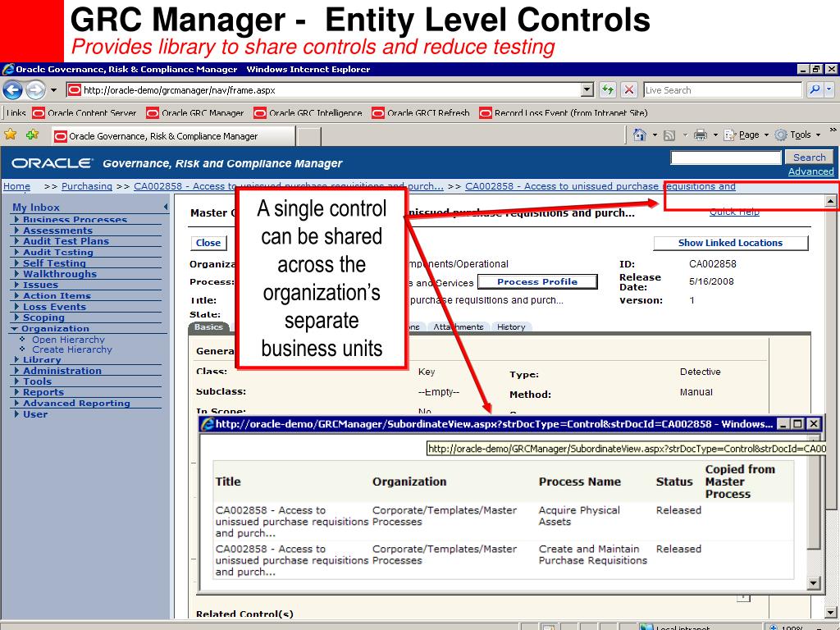This screenshot has width=840, height=630.
Task: Click the Method value 'Manual'
Action: pos(696,392)
